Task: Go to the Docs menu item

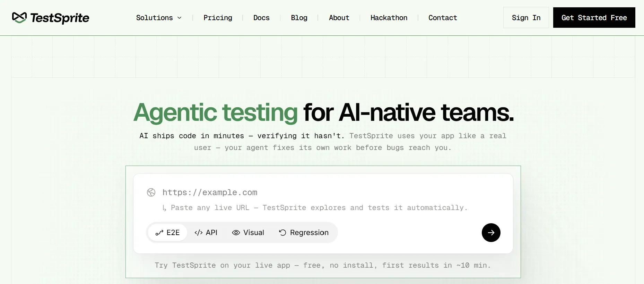Action: pos(261,18)
